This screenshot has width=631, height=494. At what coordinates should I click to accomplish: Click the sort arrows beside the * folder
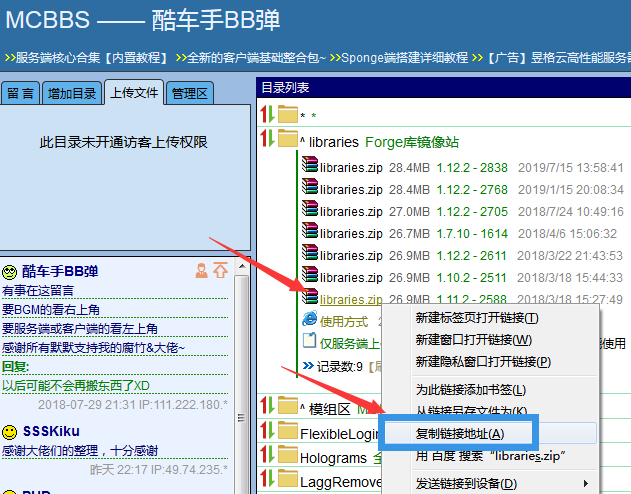click(x=267, y=114)
